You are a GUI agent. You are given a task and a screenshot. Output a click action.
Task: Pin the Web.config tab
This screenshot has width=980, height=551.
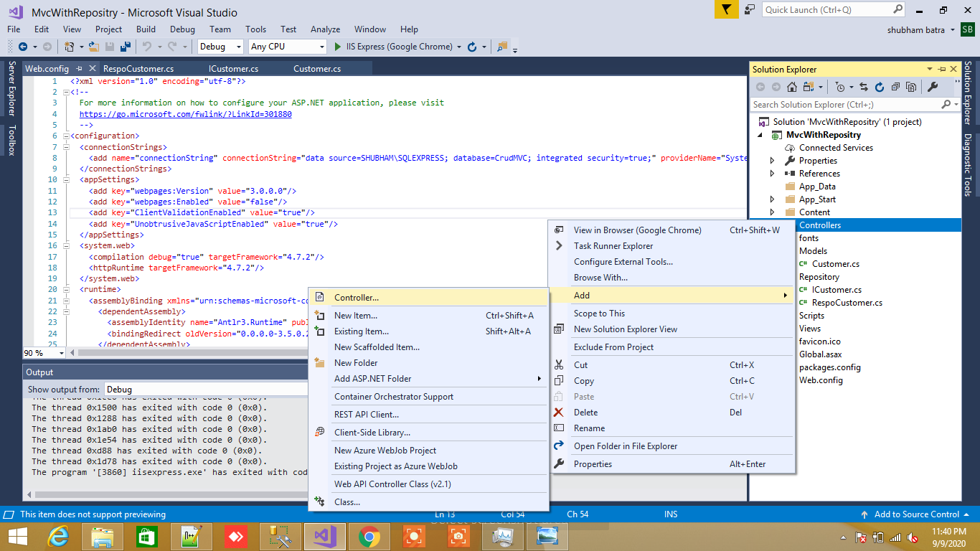pyautogui.click(x=80, y=69)
